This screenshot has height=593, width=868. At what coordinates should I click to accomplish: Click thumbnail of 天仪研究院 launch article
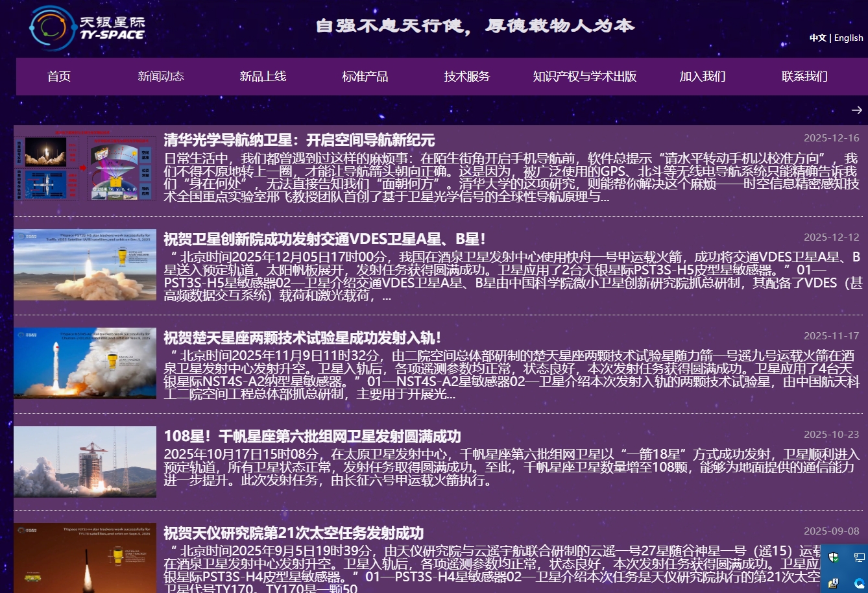(85, 558)
